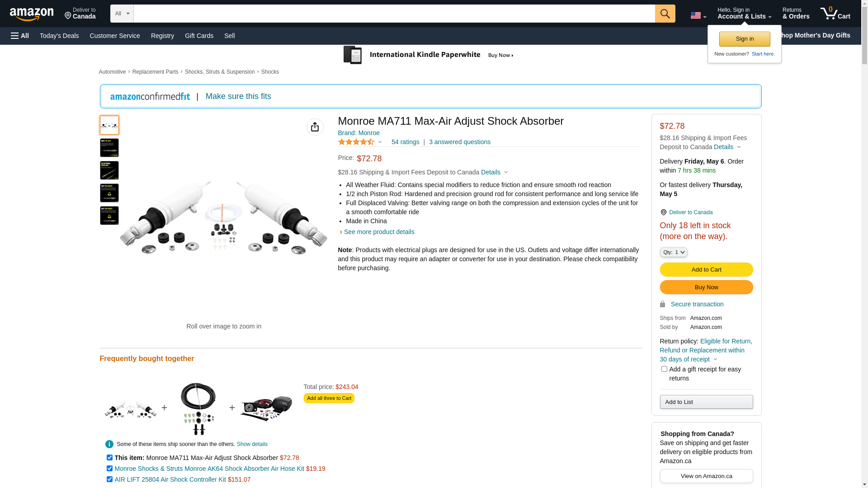Click the Amazon logo
Viewport: 868px width, 488px height.
(x=32, y=14)
